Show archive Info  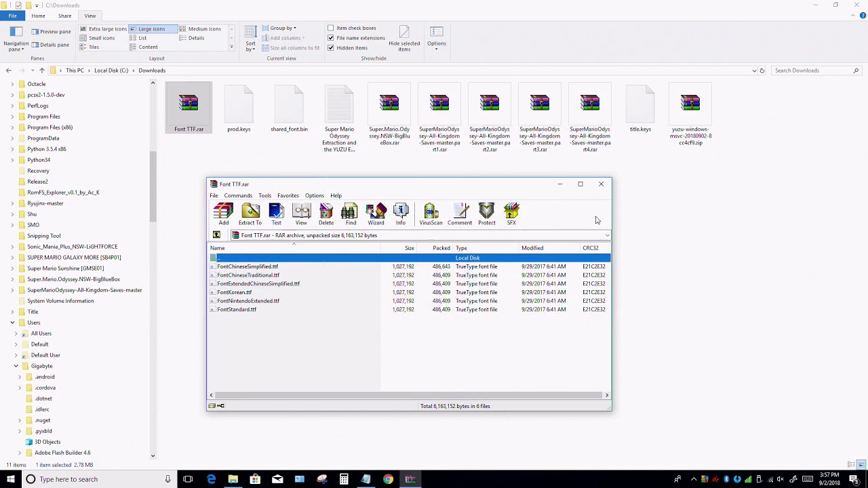pos(401,214)
